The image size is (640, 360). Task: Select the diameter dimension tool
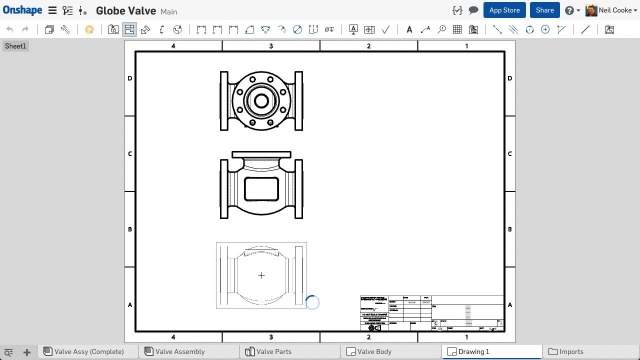tap(298, 29)
